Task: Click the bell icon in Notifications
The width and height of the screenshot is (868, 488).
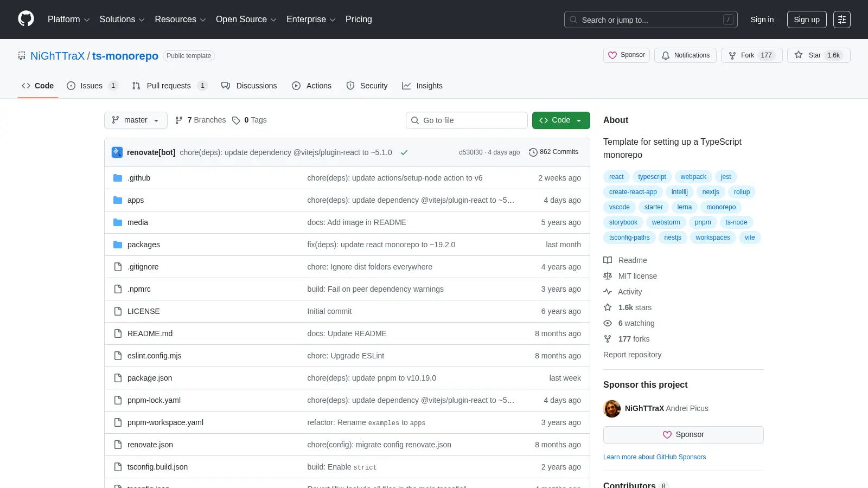Action: pos(666,55)
